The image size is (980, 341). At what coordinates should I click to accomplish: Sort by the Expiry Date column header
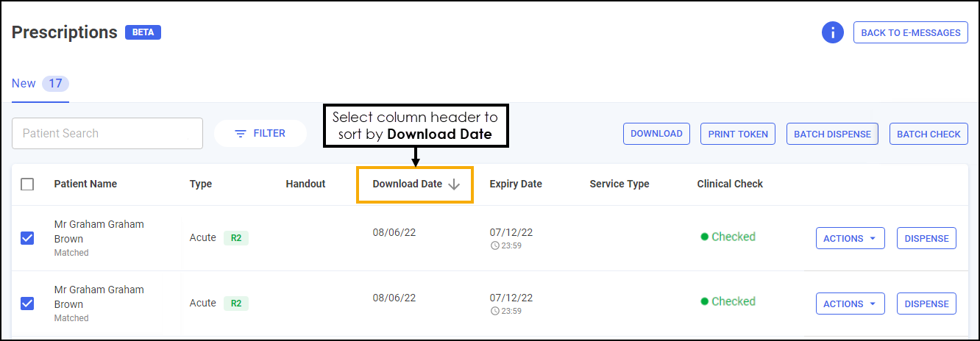516,184
